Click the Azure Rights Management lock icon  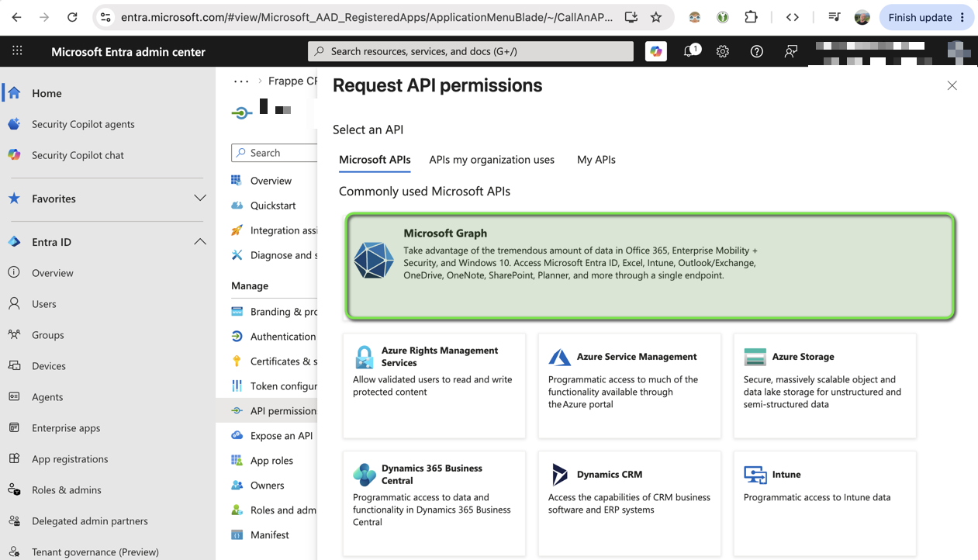point(365,357)
